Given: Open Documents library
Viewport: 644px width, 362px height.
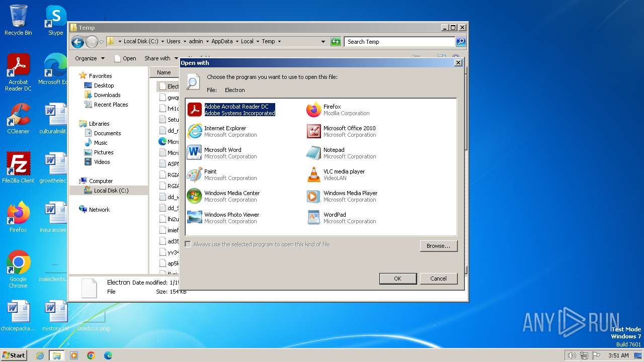Looking at the screenshot, I should pyautogui.click(x=107, y=133).
